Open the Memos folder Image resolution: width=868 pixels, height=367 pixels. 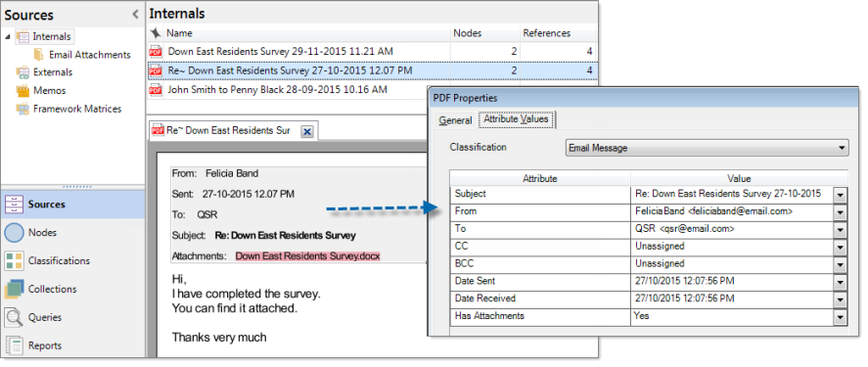pyautogui.click(x=49, y=90)
